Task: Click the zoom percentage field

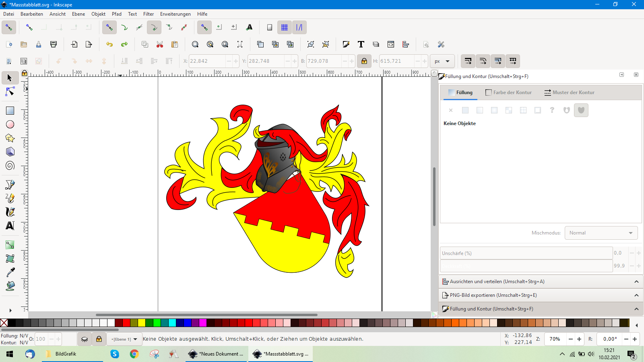Action: pos(555,339)
